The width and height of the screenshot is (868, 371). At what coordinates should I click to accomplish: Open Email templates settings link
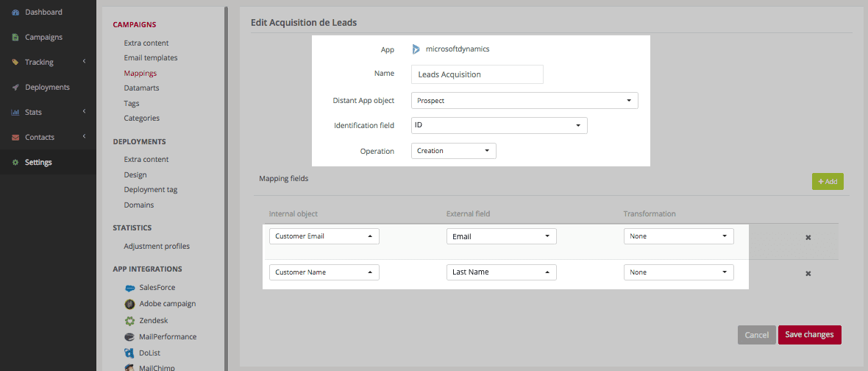tap(151, 57)
